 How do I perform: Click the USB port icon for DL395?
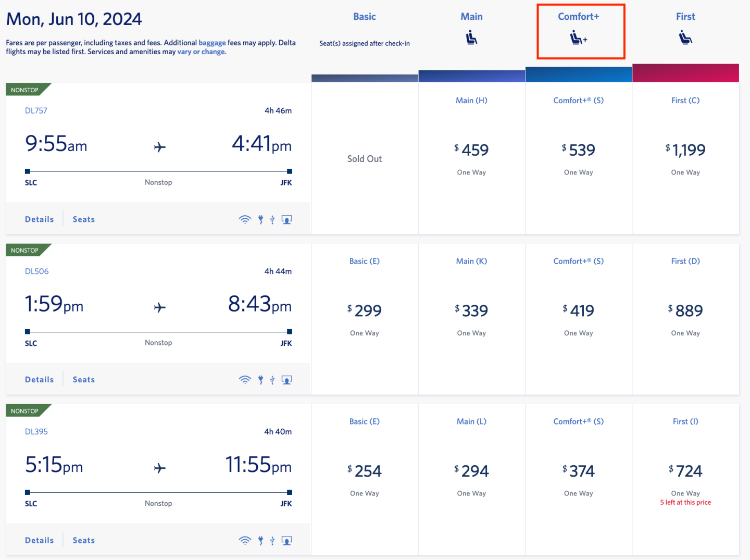(272, 541)
